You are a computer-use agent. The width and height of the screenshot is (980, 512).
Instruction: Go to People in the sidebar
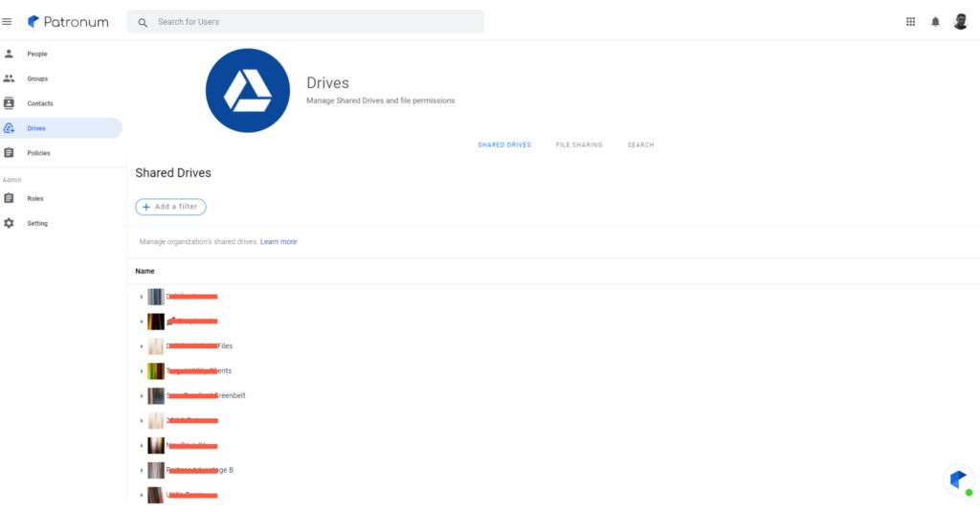61,54
